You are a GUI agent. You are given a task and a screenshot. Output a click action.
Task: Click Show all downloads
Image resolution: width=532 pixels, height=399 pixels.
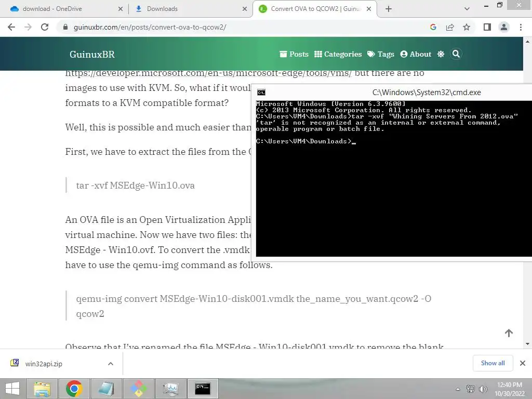(x=493, y=363)
